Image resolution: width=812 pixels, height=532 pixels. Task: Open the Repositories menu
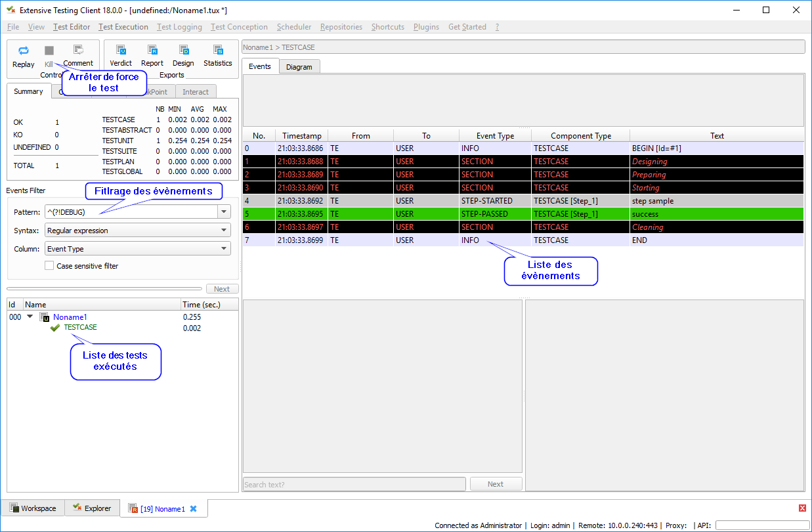(341, 27)
